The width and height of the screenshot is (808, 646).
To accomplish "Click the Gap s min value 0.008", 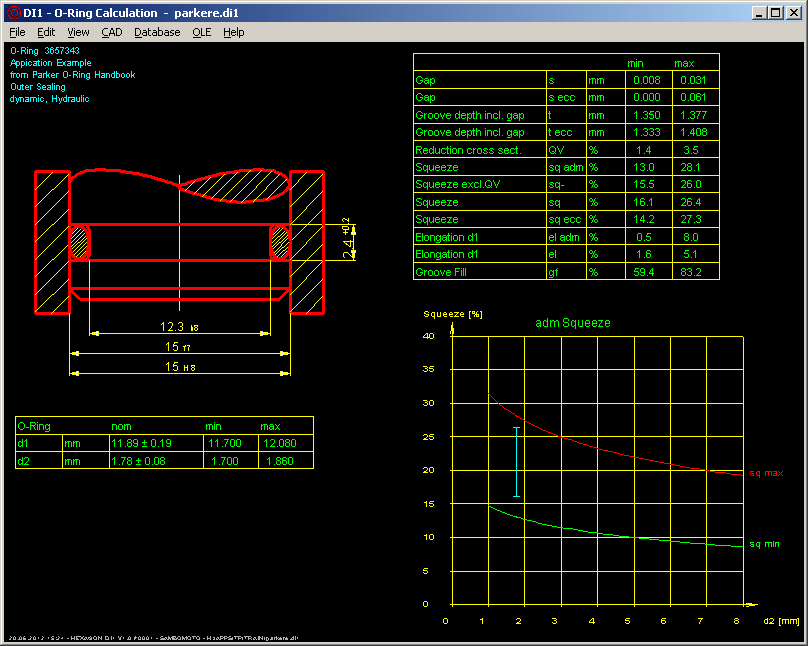I will [647, 80].
